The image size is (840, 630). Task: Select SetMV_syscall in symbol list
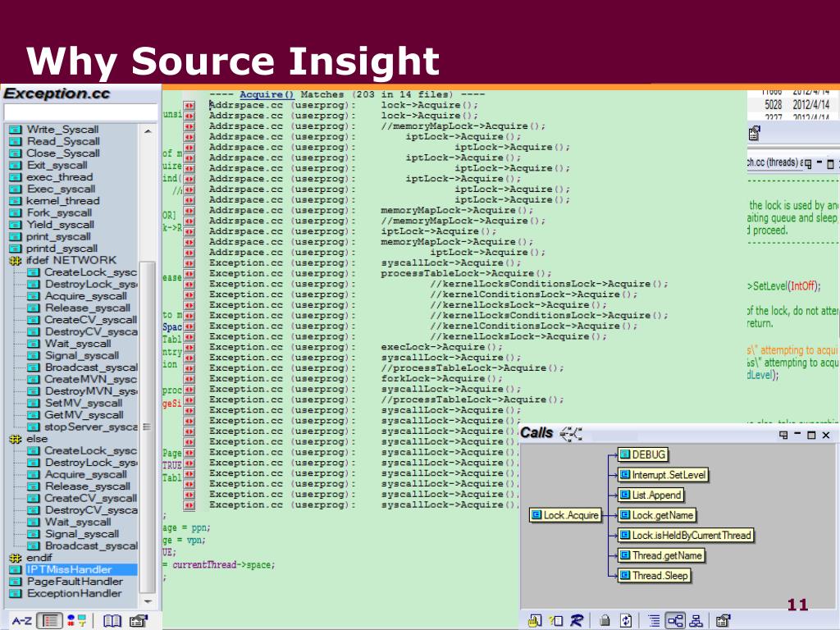click(84, 403)
